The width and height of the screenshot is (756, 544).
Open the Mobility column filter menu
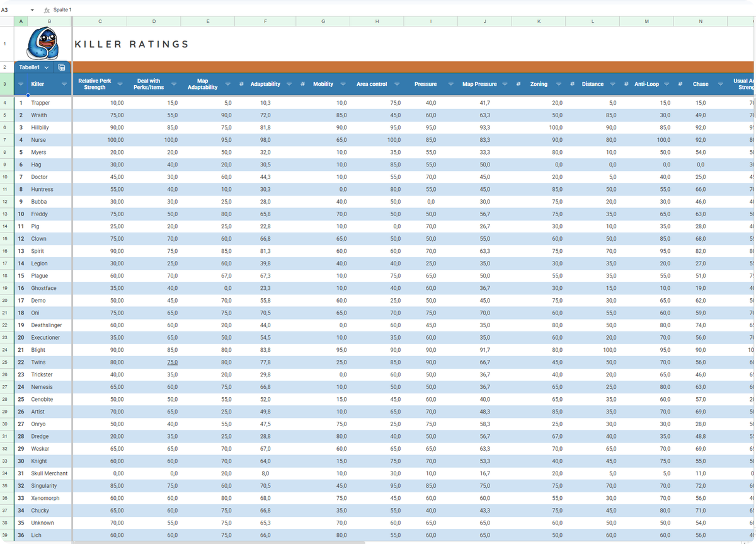343,84
